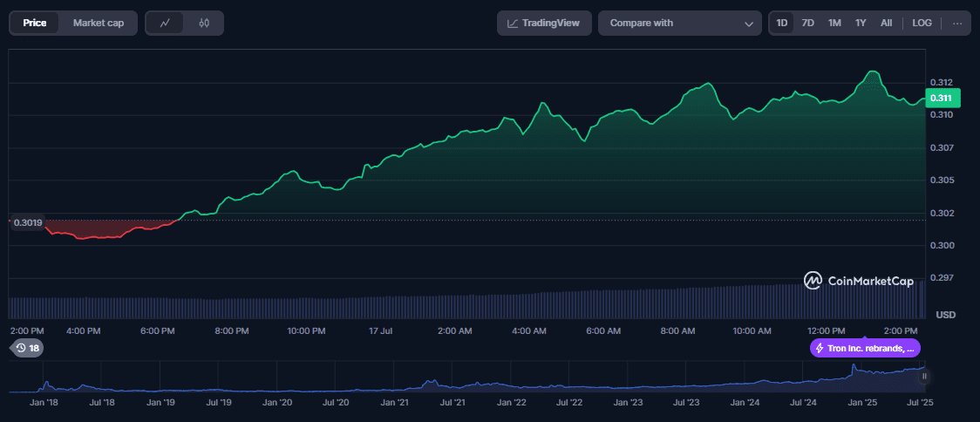
Task: Expand the Compare with dropdown
Action: [x=680, y=24]
